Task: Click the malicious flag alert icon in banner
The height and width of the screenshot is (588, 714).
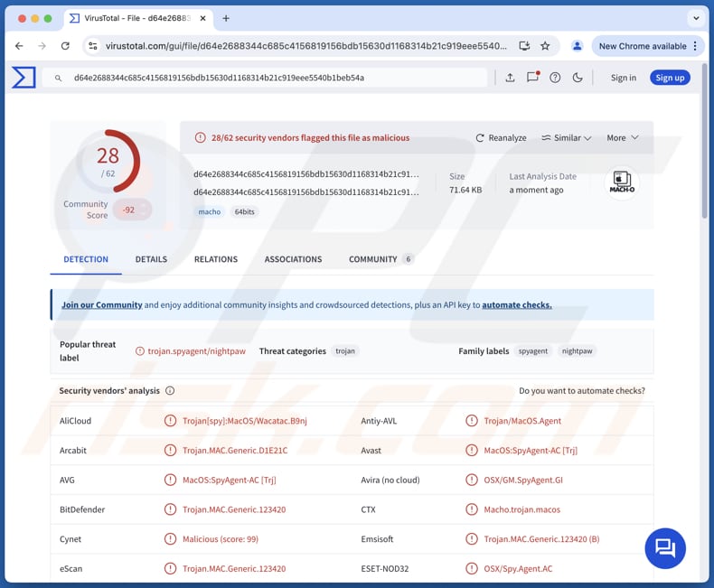Action: [x=201, y=137]
